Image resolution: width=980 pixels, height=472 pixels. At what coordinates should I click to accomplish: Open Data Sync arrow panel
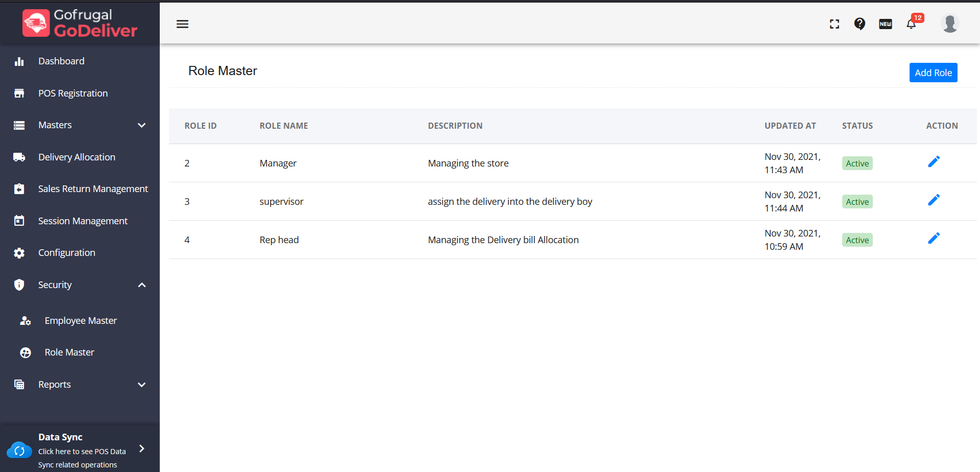coord(142,449)
